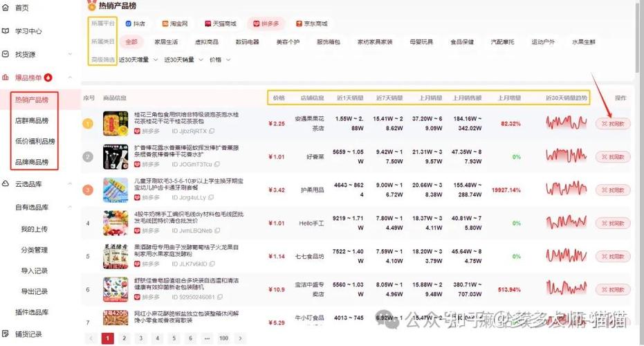Jump to page 100 in pagination
This screenshot has height=346, width=644.
(x=223, y=338)
